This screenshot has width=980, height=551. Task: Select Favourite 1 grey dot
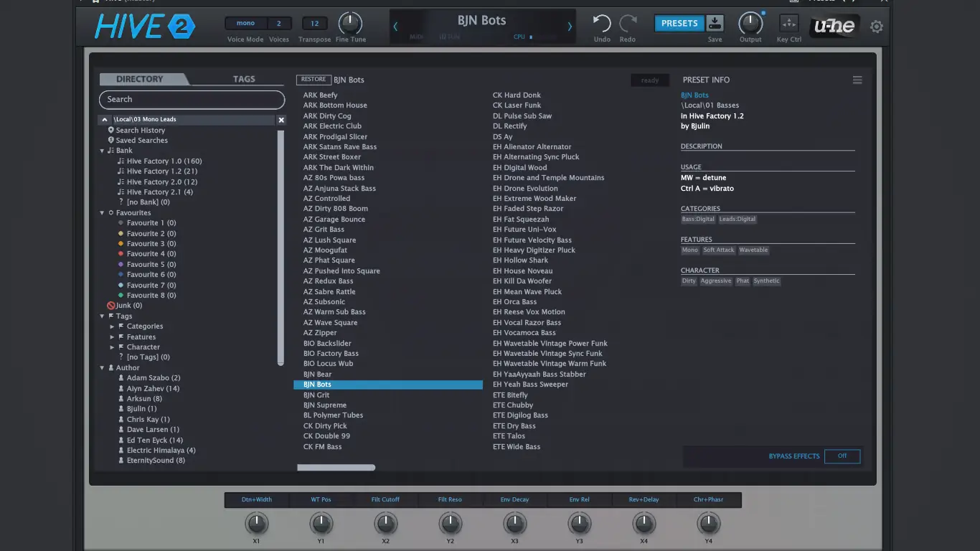pos(121,223)
